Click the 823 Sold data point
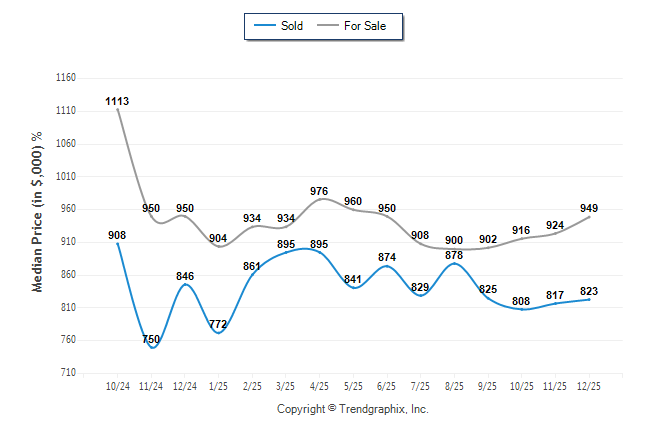The image size is (646, 434). pos(589,299)
